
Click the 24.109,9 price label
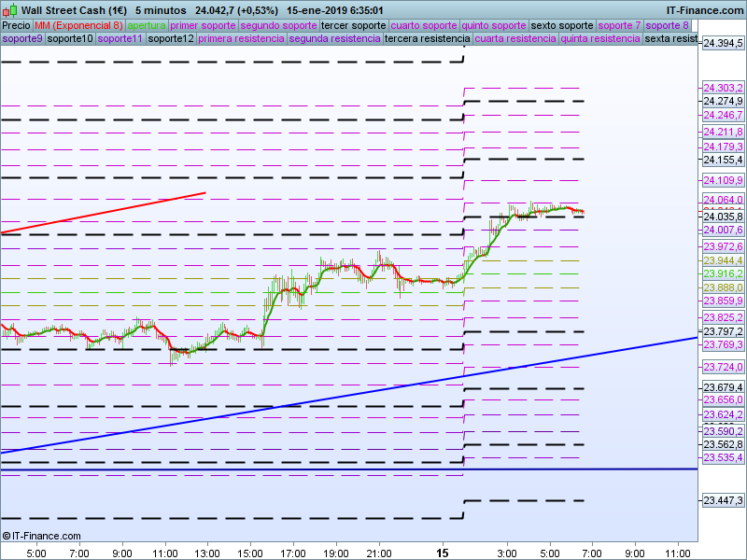coord(723,180)
